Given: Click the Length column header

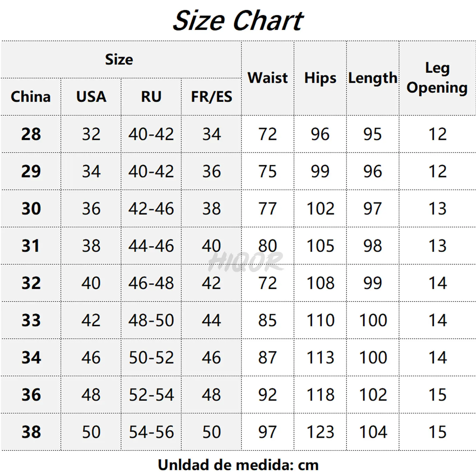Looking at the screenshot, I should point(373,78).
